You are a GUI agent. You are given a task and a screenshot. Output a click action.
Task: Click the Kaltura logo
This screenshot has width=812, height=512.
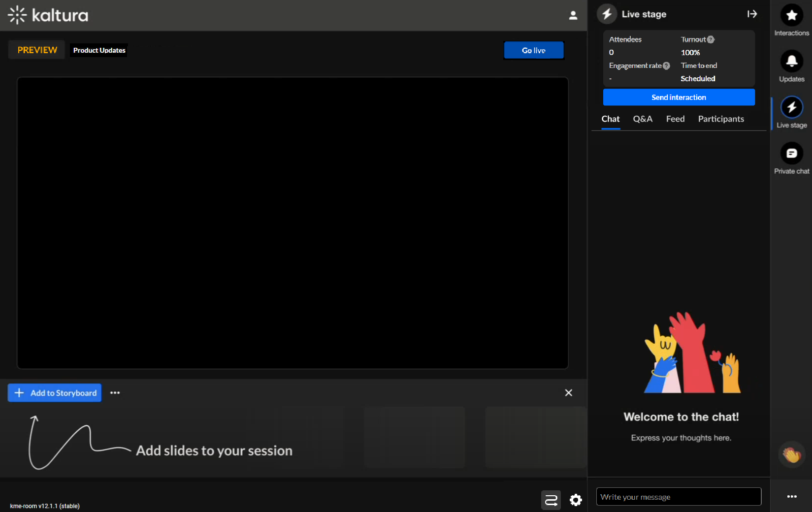pos(48,15)
